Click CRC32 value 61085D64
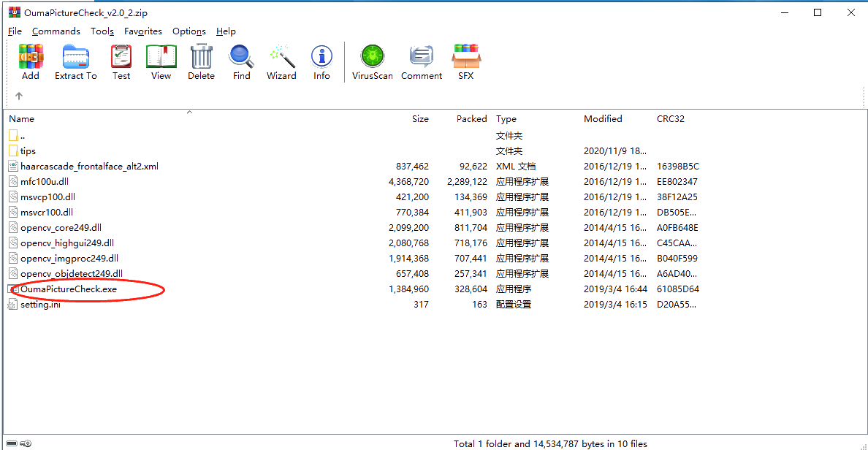The width and height of the screenshot is (868, 450). (x=677, y=289)
